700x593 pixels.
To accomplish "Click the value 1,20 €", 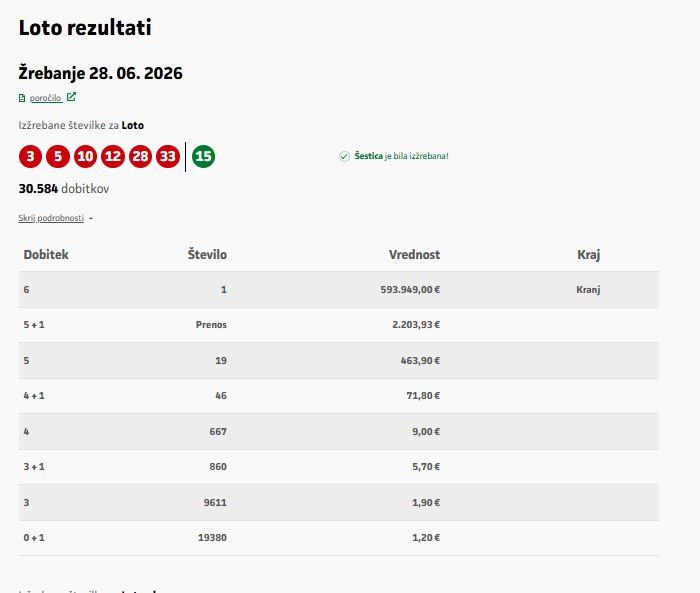I will [426, 538].
